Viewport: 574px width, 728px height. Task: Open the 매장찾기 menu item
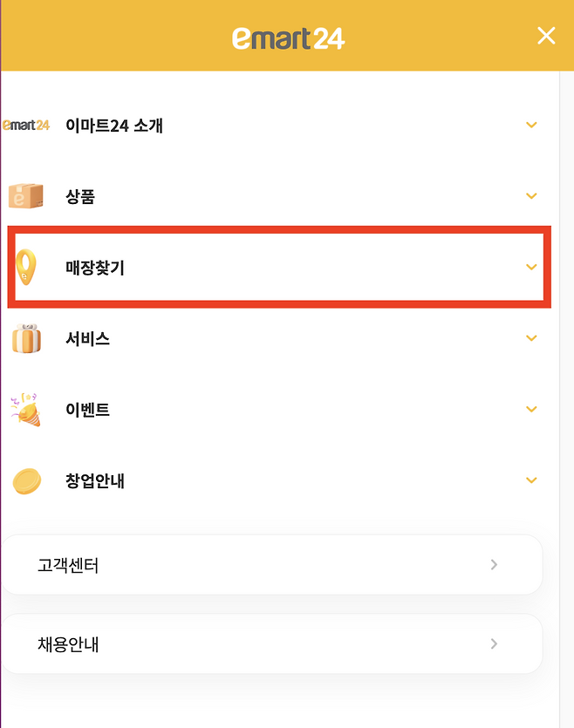coord(95,268)
